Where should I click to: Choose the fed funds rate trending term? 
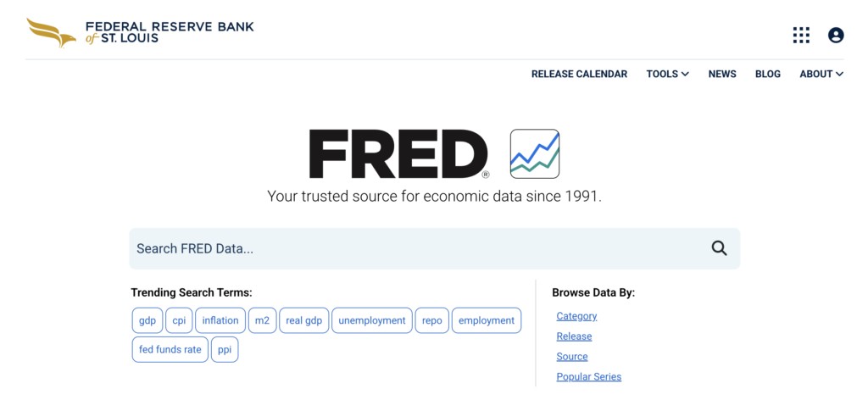tap(170, 350)
